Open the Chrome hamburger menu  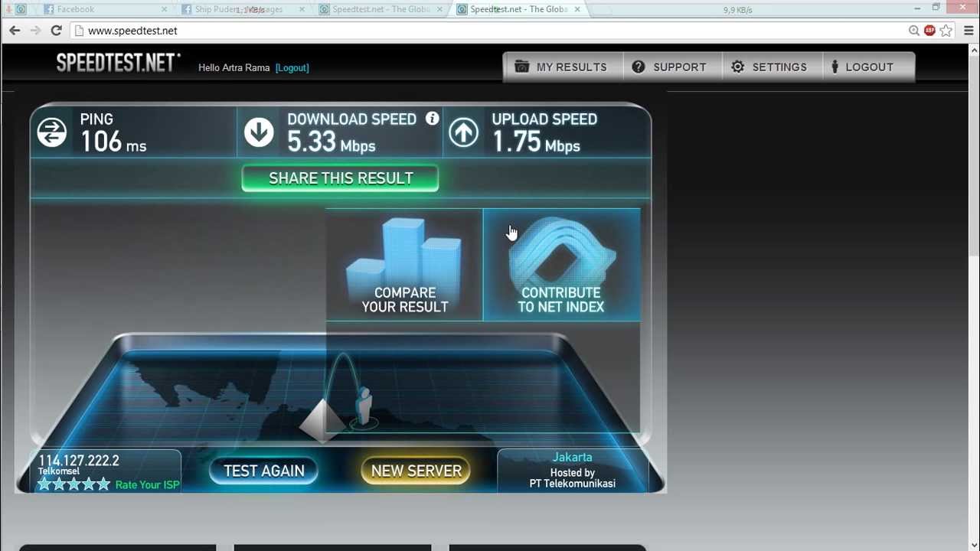tap(968, 31)
